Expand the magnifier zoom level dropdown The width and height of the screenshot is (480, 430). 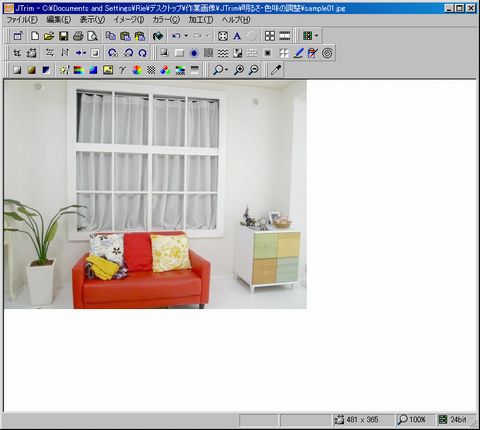pyautogui.click(x=227, y=70)
